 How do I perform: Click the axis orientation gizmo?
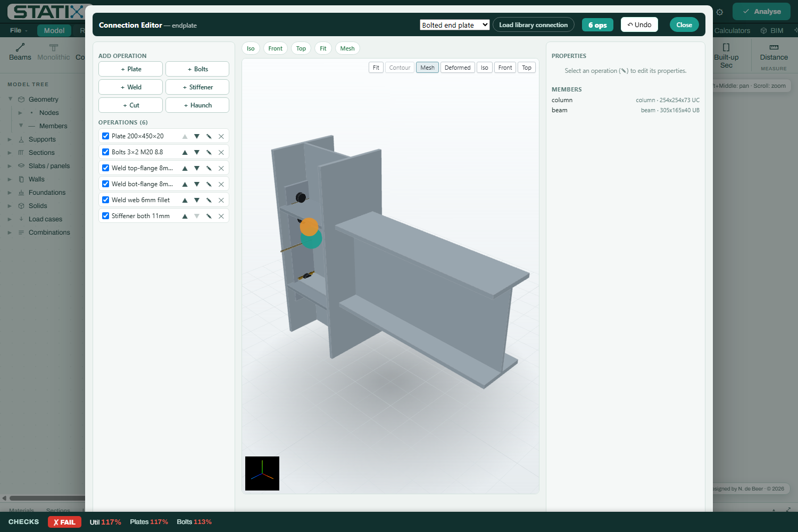coord(262,473)
